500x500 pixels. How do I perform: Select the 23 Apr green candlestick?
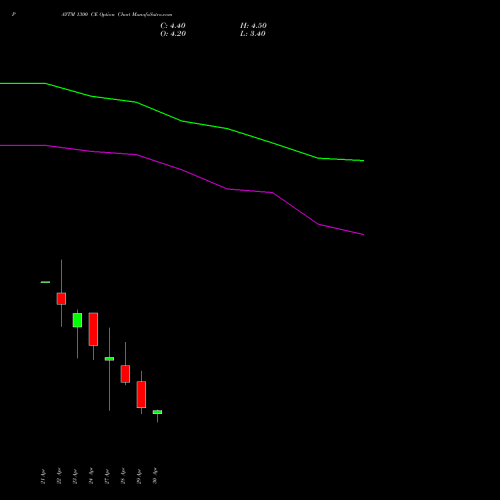[x=77, y=320]
